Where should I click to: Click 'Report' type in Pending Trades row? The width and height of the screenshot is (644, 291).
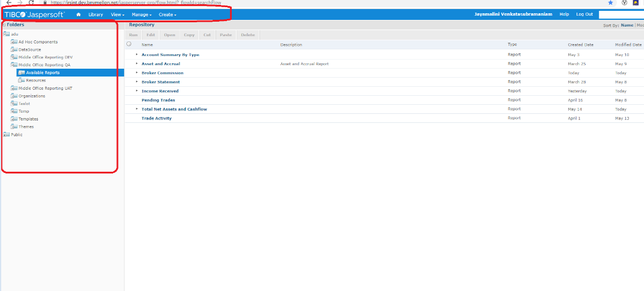(514, 100)
